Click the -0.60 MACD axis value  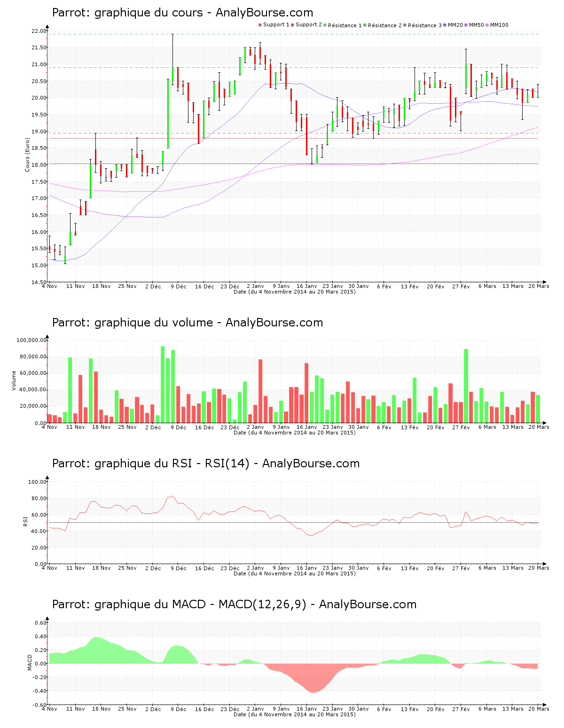click(40, 705)
